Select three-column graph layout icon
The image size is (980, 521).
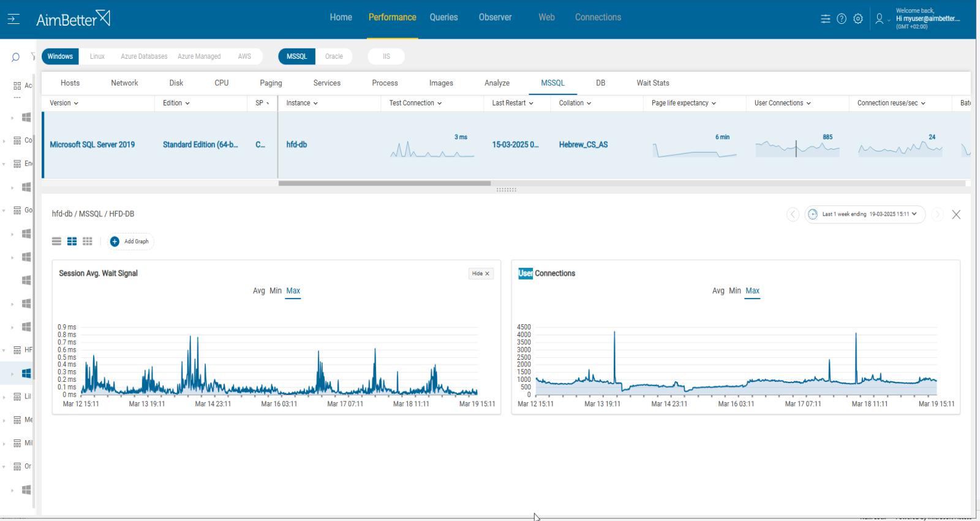tap(88, 241)
